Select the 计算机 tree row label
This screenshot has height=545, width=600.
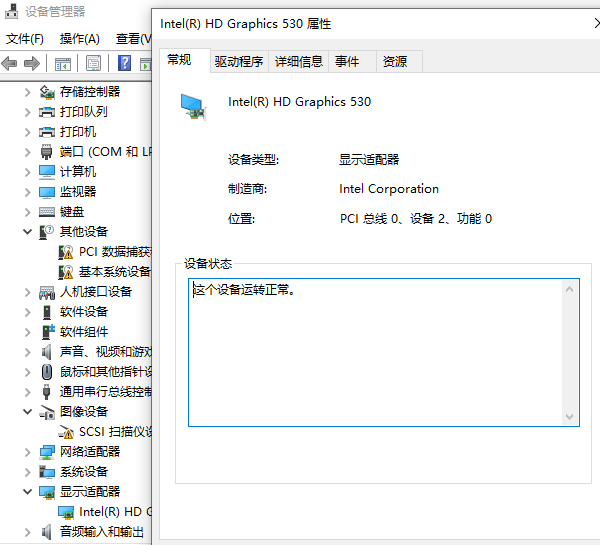point(78,172)
